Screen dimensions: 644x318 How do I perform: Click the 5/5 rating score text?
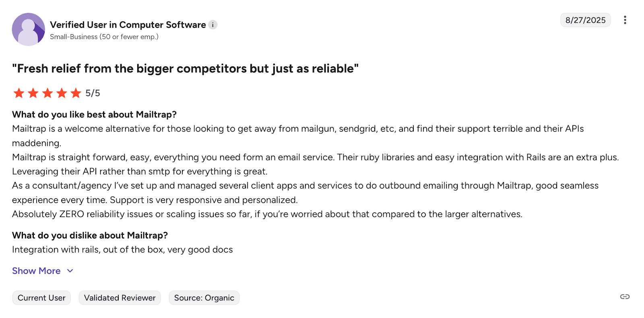pos(93,93)
